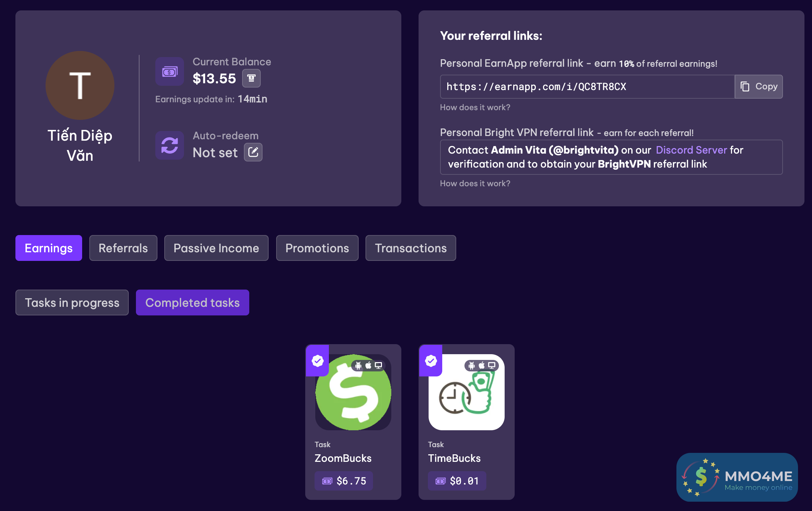812x511 pixels.
Task: Open the Discord Server link
Action: tap(691, 150)
